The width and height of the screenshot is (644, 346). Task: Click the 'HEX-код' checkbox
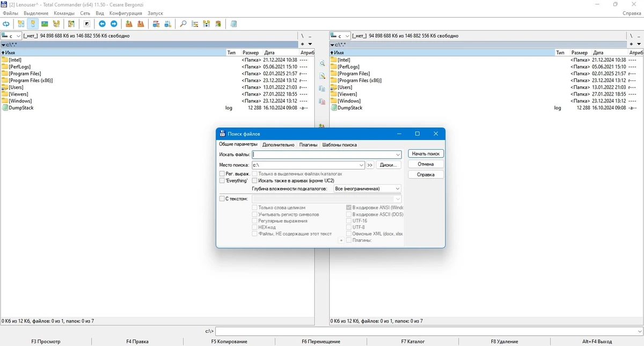pyautogui.click(x=255, y=227)
